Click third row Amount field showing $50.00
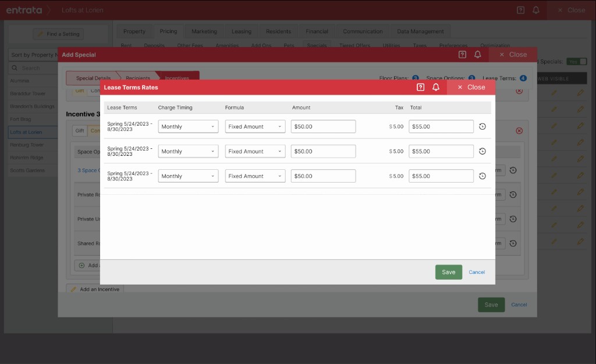The width and height of the screenshot is (596, 364). pos(323,176)
